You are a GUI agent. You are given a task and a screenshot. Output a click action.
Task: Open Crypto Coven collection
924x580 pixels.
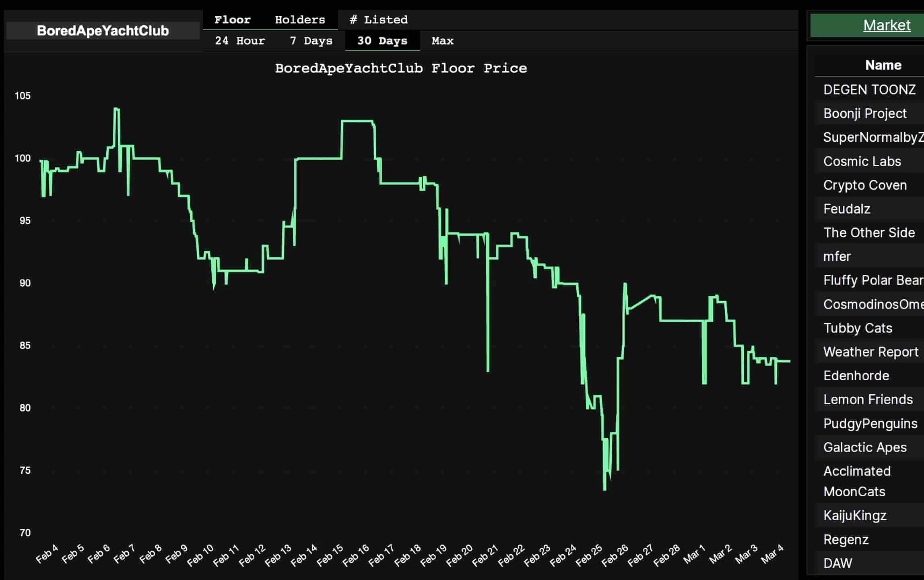(x=865, y=185)
